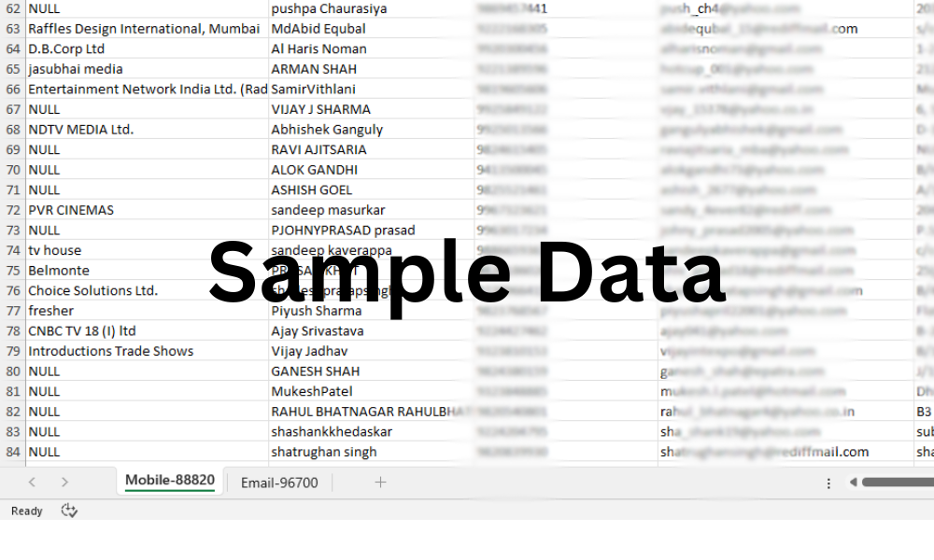The image size is (934, 560).
Task: Select the NULL cell in row 69
Action: [x=148, y=149]
